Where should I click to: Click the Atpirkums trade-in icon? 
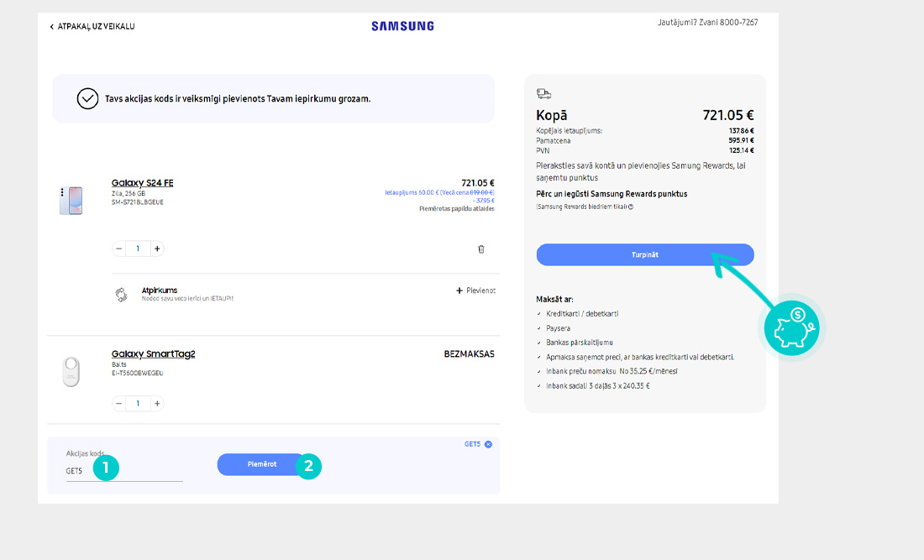click(121, 295)
